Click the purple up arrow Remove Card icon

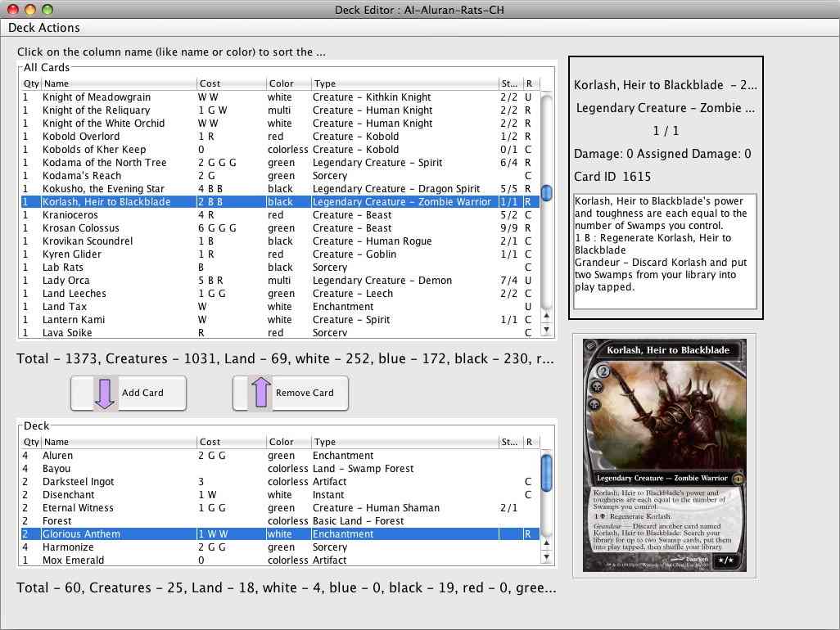260,393
